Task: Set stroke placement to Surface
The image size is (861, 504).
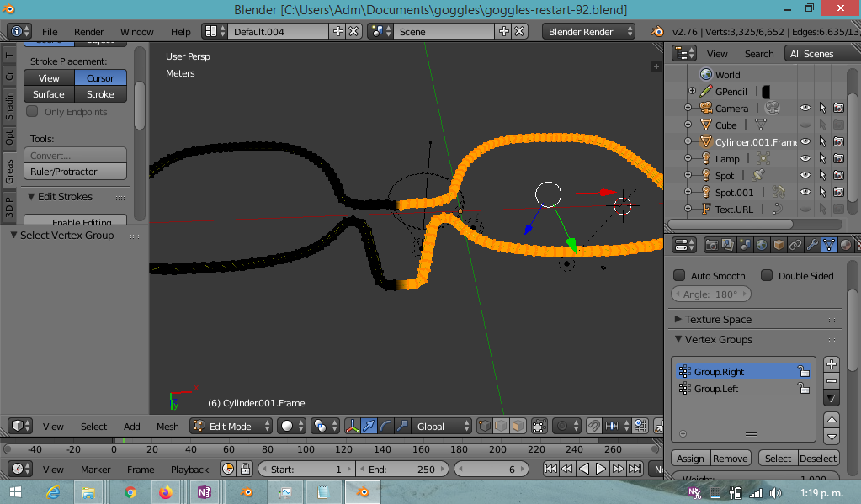Action: (x=49, y=94)
